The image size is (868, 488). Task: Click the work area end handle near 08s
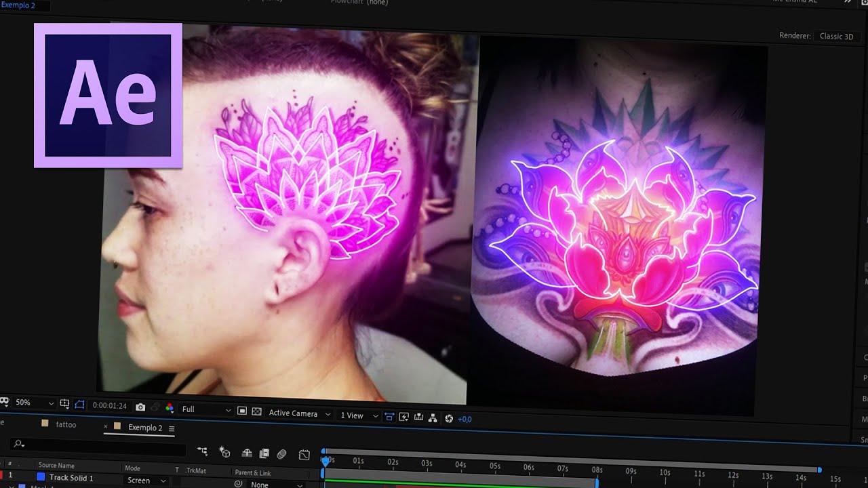(597, 483)
